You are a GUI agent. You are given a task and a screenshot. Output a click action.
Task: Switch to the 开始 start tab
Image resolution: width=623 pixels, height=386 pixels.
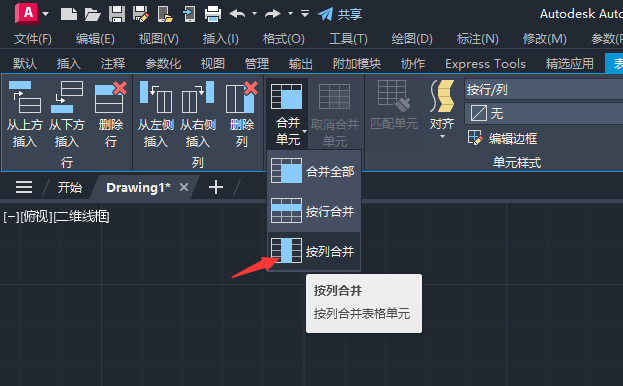tap(69, 187)
